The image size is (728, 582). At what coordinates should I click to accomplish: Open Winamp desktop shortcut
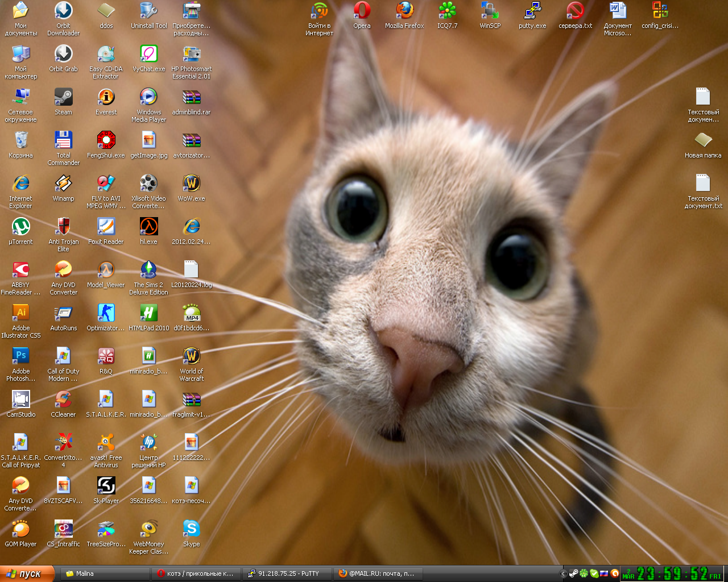(63, 184)
